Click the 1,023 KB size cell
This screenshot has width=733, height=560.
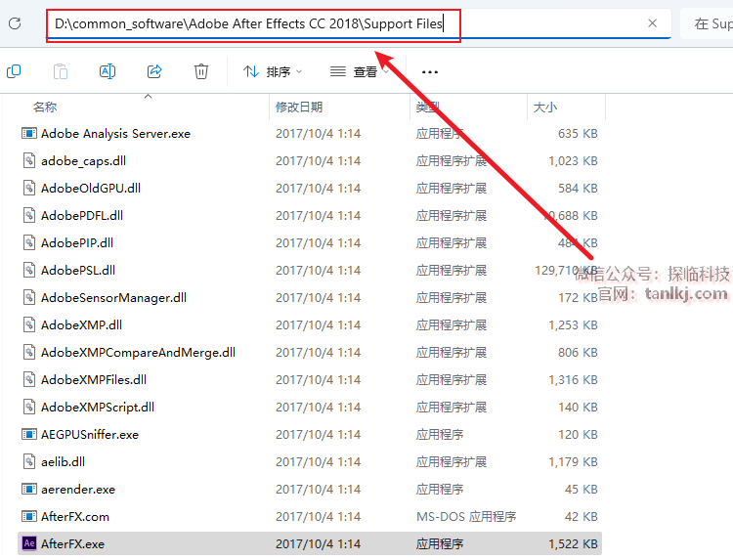point(573,161)
